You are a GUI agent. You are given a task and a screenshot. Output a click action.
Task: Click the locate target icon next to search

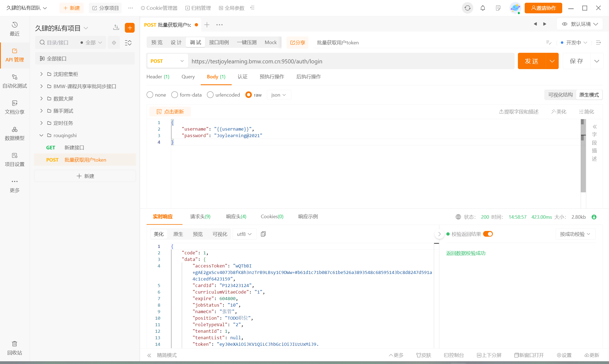coord(114,43)
